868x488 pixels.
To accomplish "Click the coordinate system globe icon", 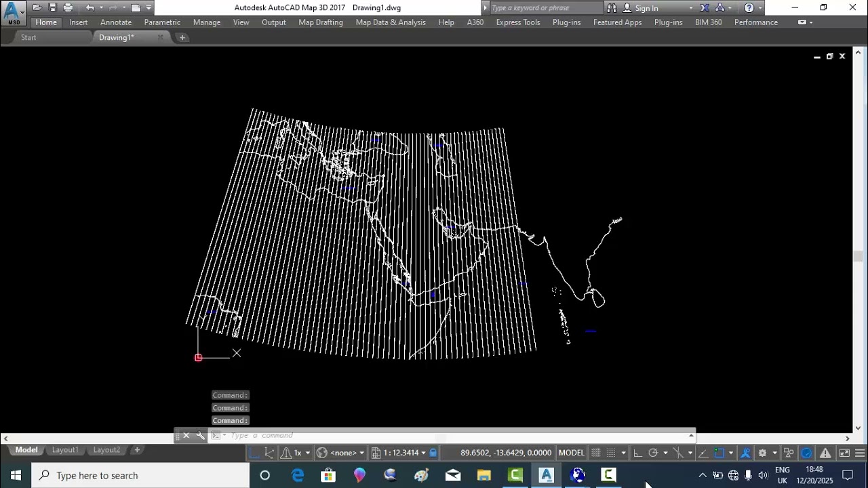I will [322, 453].
